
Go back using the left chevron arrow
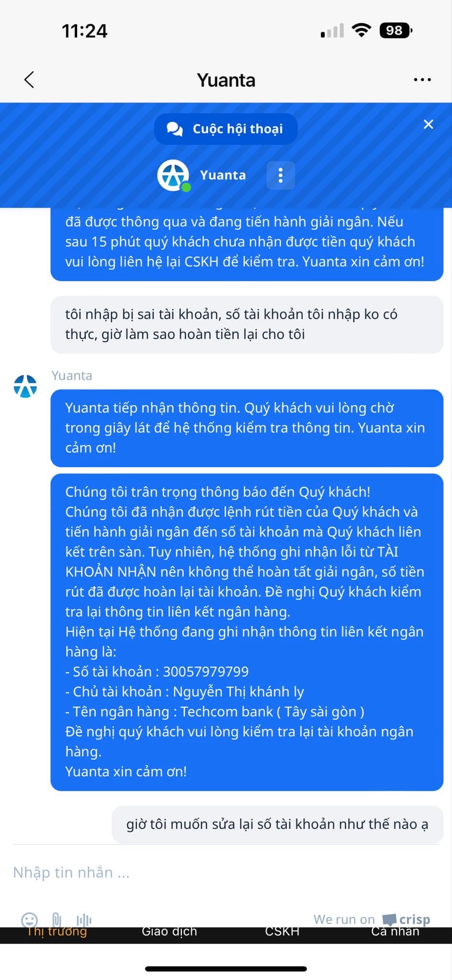click(x=30, y=80)
